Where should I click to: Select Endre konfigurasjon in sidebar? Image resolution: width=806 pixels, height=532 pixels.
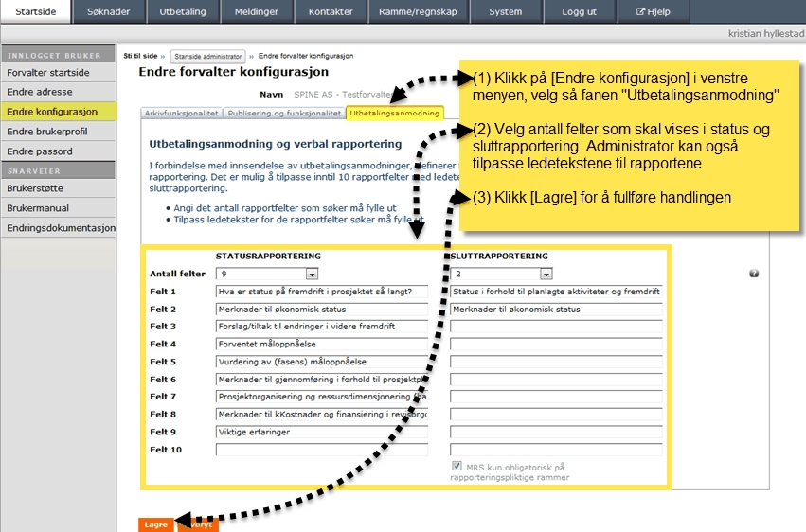click(x=58, y=112)
